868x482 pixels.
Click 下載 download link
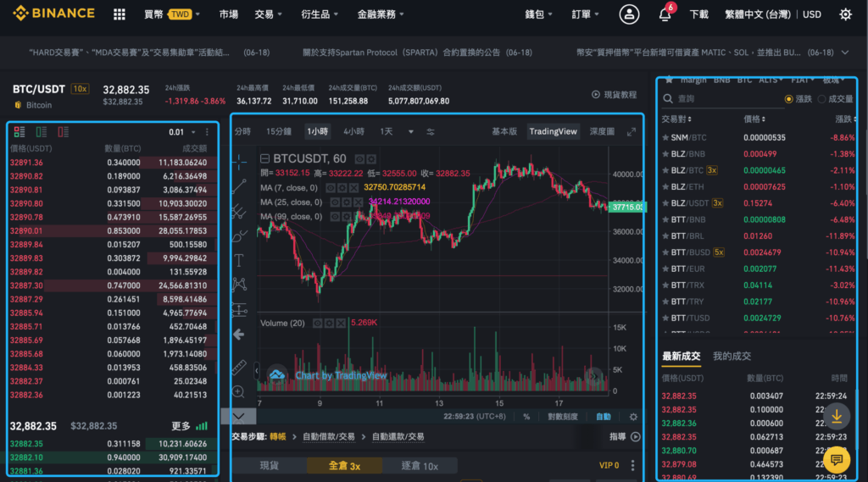coord(698,14)
